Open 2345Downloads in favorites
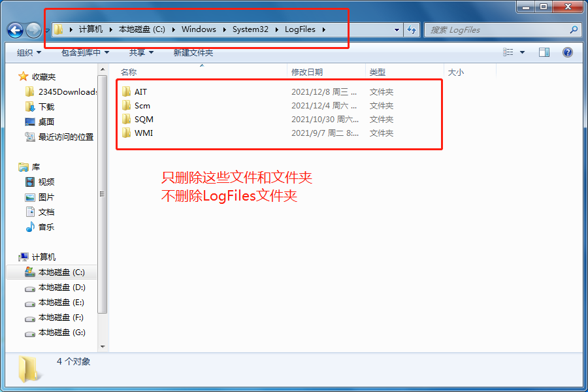Viewport: 588px width, 392px height. point(61,91)
